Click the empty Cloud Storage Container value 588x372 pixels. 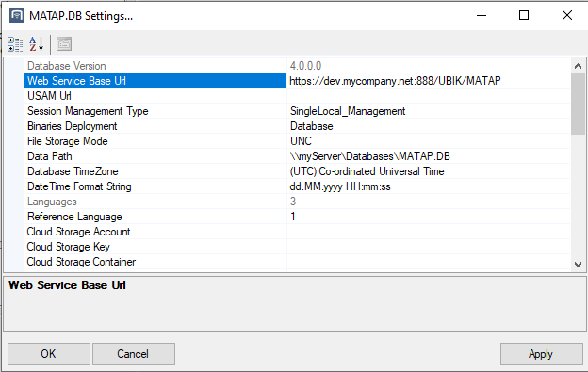pyautogui.click(x=429, y=262)
